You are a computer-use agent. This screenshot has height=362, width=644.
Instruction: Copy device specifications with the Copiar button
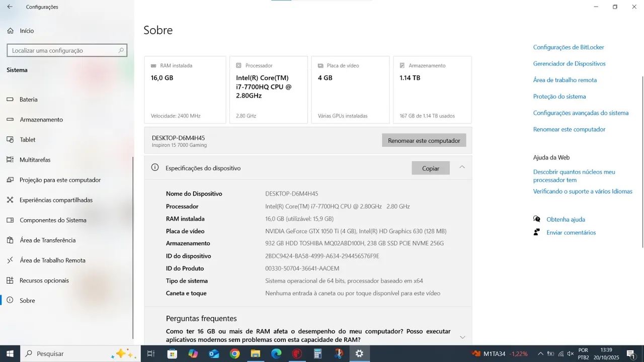[431, 168]
